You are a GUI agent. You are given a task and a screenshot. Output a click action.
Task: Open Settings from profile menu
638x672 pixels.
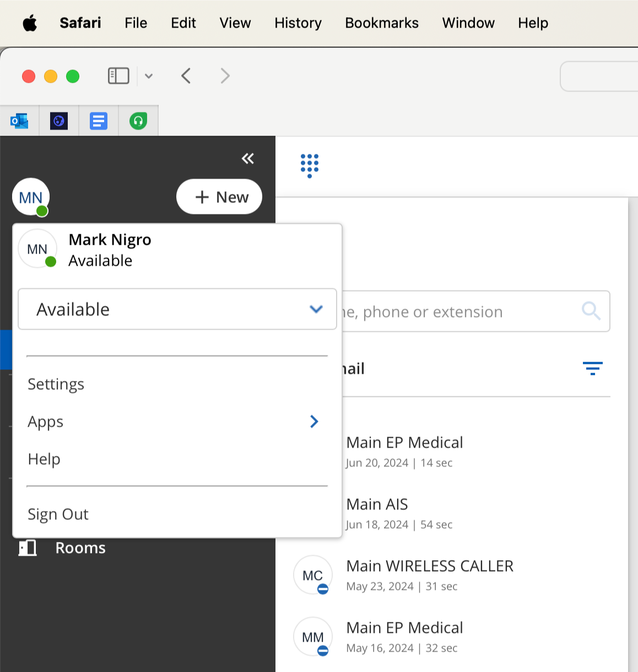click(x=56, y=384)
